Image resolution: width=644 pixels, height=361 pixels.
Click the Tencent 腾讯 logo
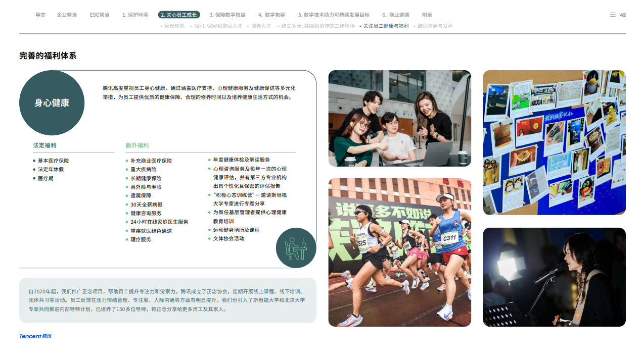click(x=35, y=336)
